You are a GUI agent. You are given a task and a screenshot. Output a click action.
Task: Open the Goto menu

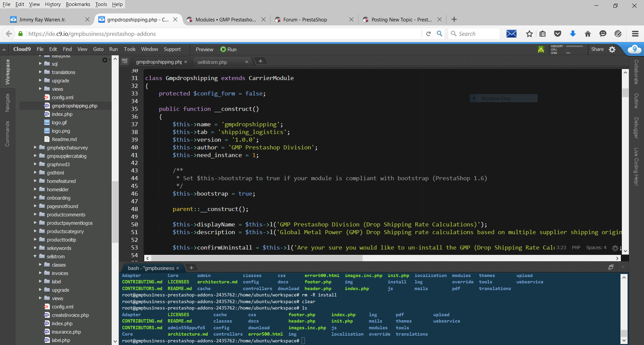pos(98,49)
